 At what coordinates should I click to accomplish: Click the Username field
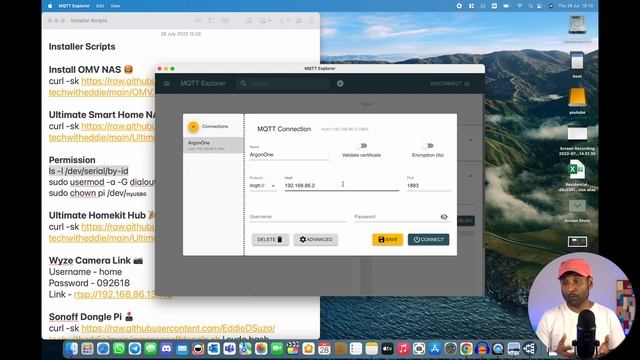coord(298,217)
